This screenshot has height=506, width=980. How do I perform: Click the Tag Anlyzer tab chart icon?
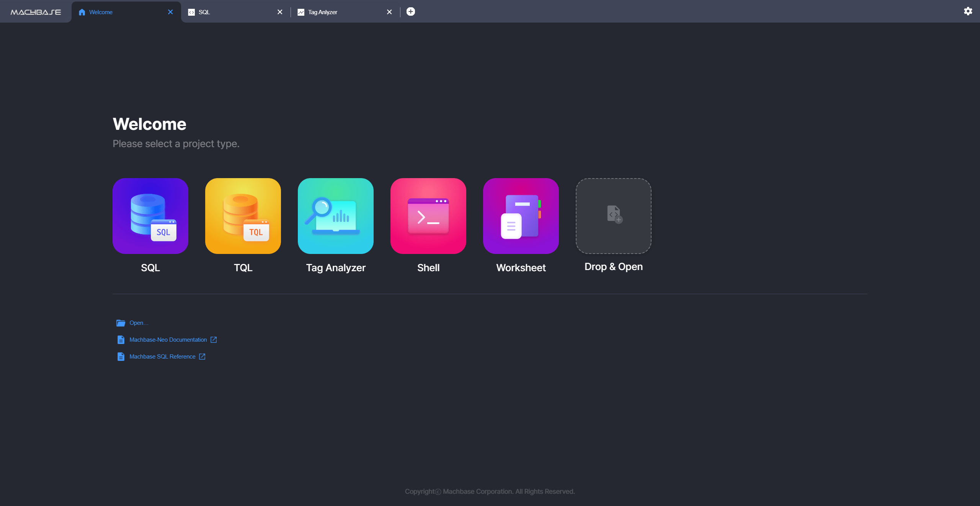pyautogui.click(x=301, y=12)
